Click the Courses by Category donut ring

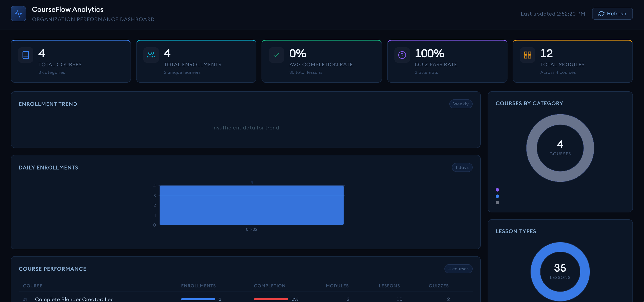click(x=531, y=148)
